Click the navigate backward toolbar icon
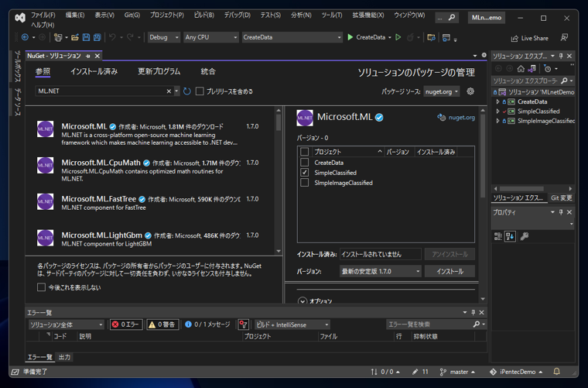The image size is (588, 388). tap(25, 37)
